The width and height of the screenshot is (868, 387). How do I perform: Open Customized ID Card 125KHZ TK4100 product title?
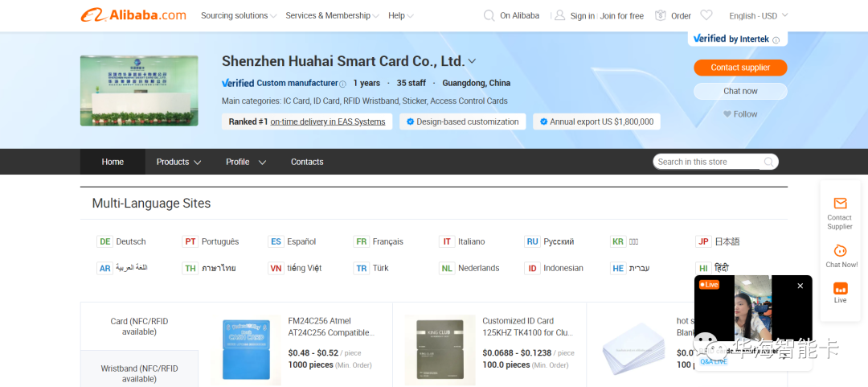(527, 327)
